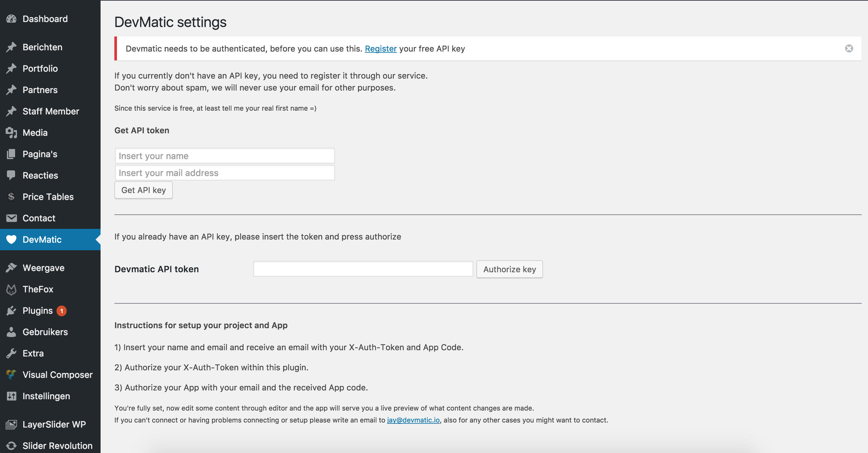868x453 pixels.
Task: Click the Portfolio pin icon
Action: (x=11, y=69)
